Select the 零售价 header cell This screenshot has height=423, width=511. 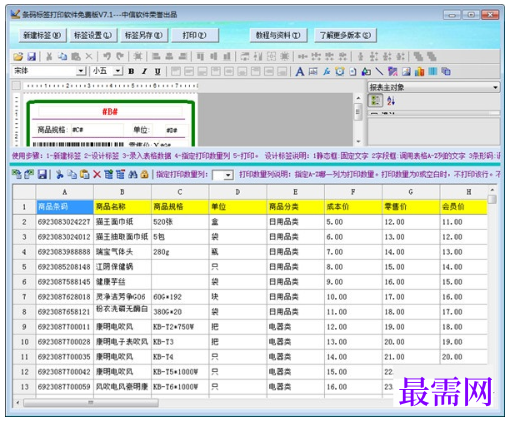coord(411,207)
